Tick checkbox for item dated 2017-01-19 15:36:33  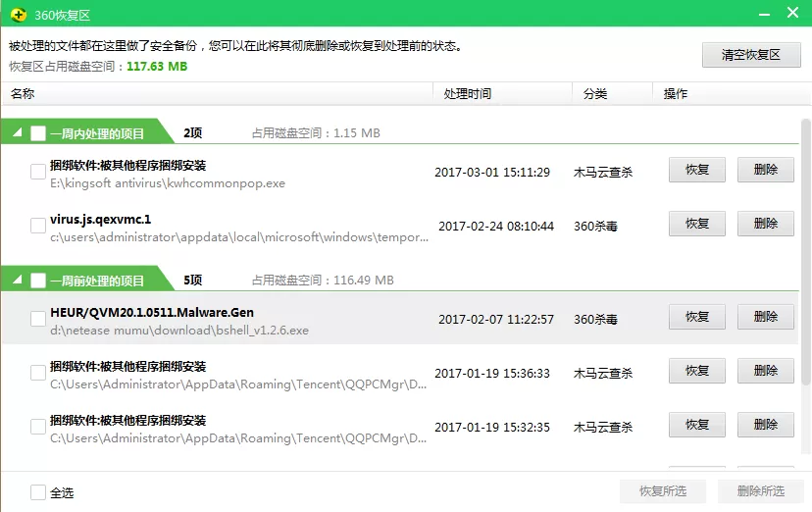(38, 373)
